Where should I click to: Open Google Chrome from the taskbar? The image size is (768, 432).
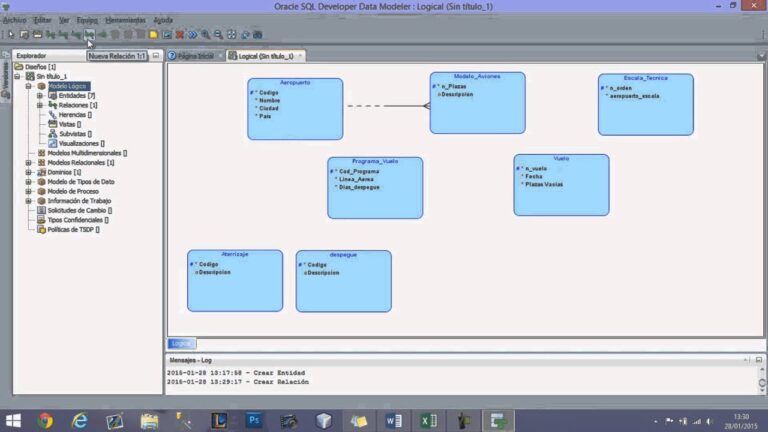[46, 421]
